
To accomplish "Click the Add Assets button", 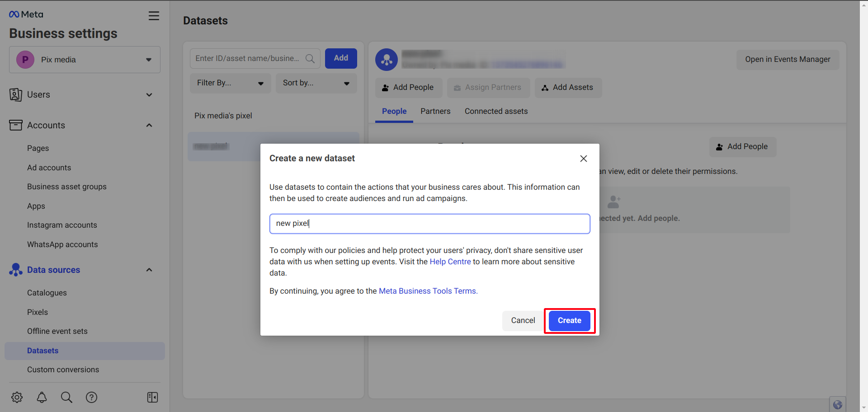I will (x=568, y=88).
